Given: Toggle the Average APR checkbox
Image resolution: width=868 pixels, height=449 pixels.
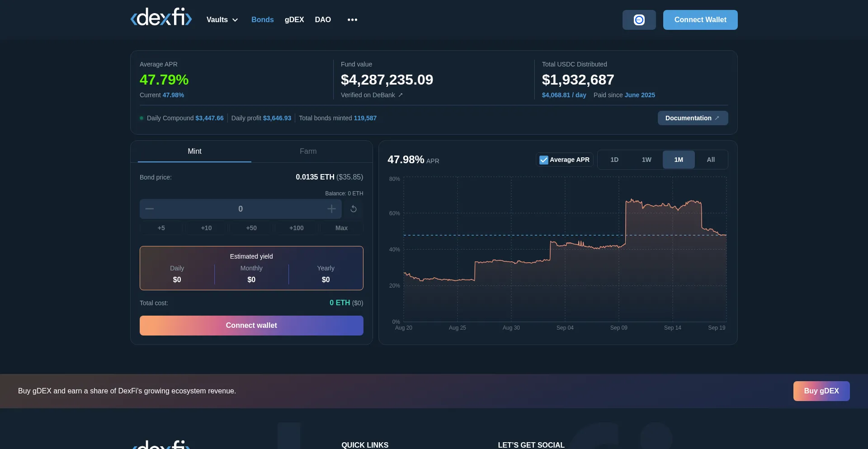Looking at the screenshot, I should [543, 160].
